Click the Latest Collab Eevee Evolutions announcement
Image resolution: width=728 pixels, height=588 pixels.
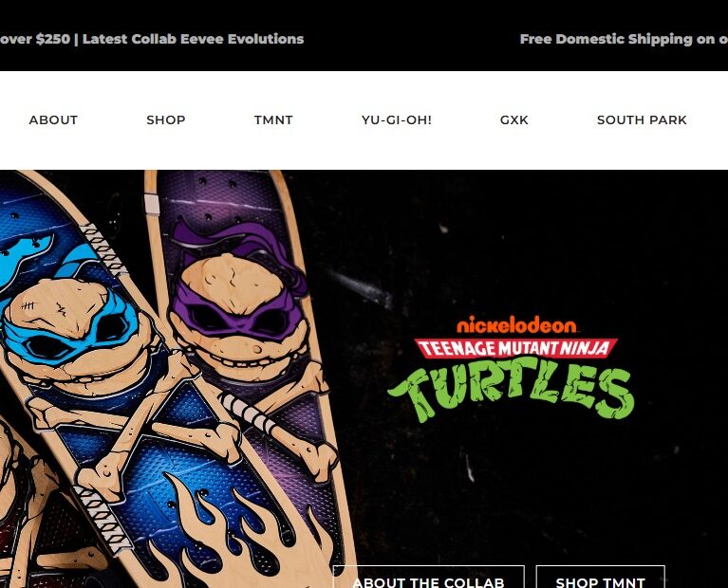tap(193, 39)
